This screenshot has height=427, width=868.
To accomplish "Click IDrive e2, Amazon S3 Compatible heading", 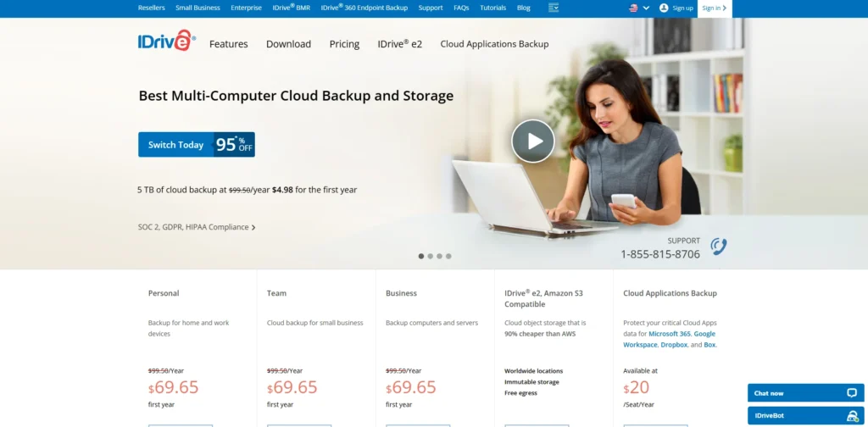I will (542, 299).
